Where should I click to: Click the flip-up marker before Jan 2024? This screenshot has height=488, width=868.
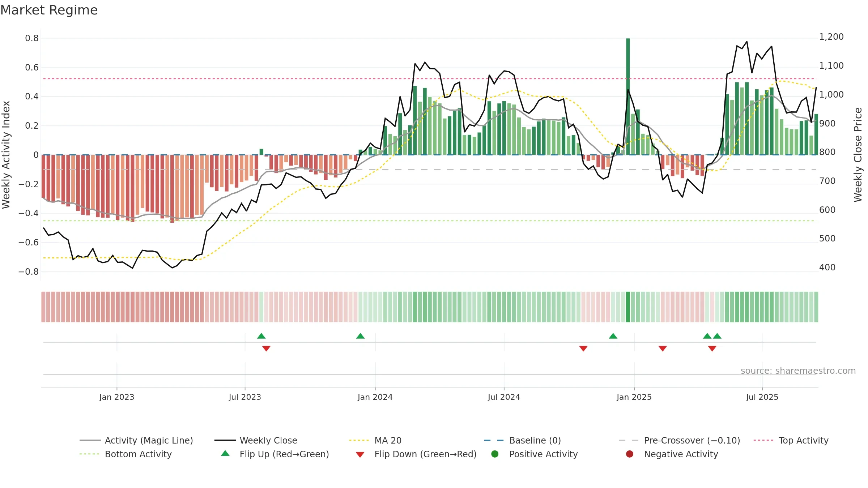tap(360, 336)
